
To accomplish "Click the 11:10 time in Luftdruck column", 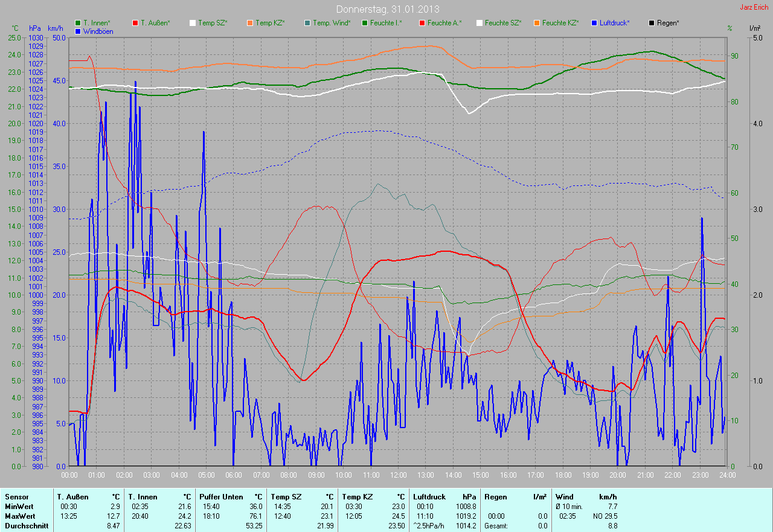I will [425, 516].
